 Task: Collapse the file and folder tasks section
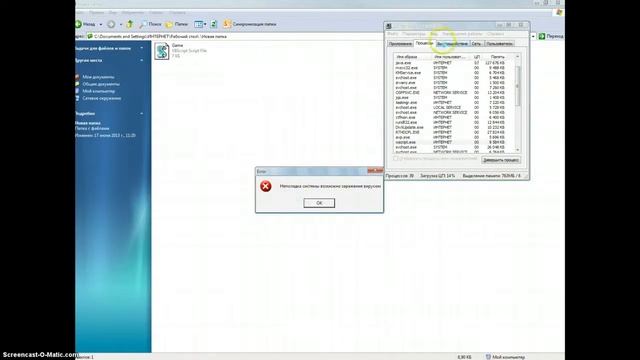142,48
